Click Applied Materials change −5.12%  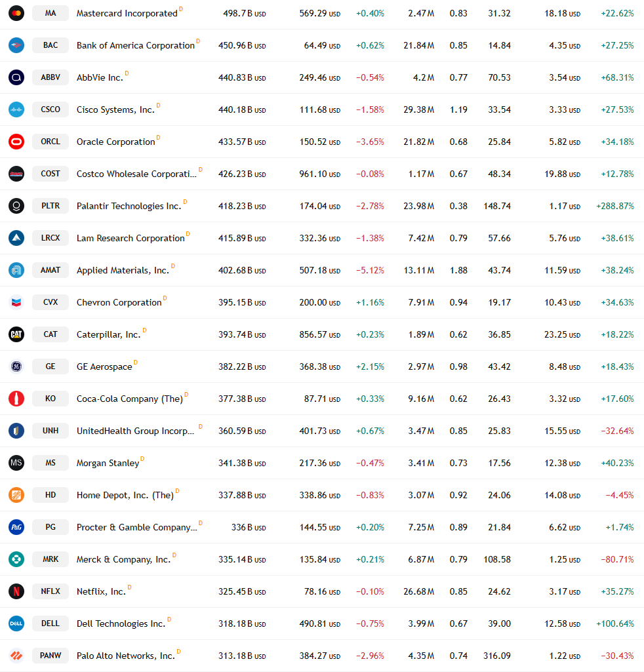[x=370, y=271]
